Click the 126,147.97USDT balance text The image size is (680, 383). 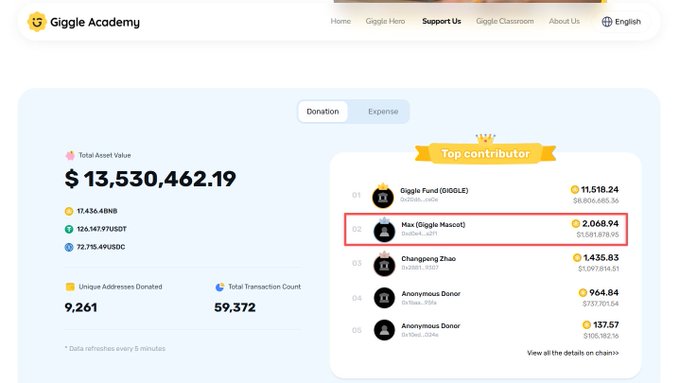[102, 229]
